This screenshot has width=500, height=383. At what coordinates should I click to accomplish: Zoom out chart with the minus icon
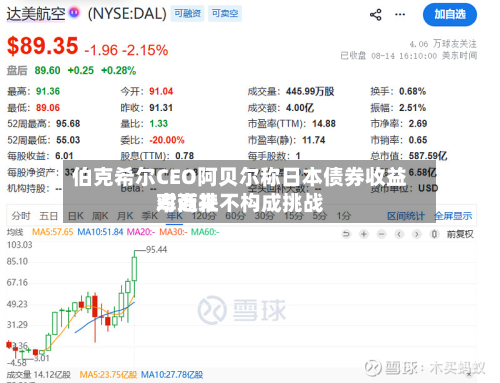pos(381,234)
